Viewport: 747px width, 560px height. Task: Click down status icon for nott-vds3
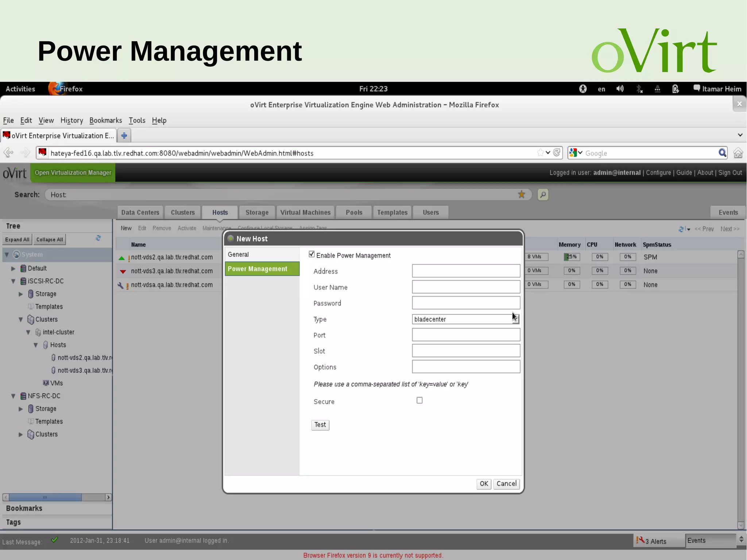pyautogui.click(x=123, y=271)
